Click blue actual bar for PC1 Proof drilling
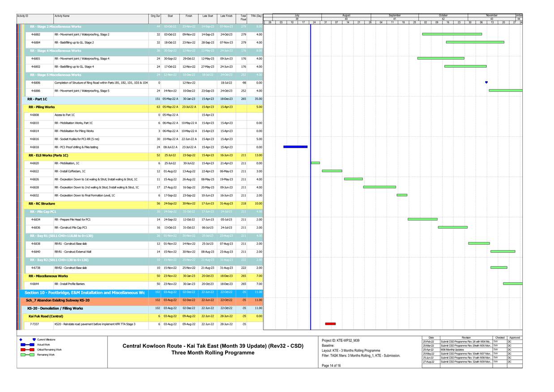This screenshot has width=554, height=392. click(295, 146)
